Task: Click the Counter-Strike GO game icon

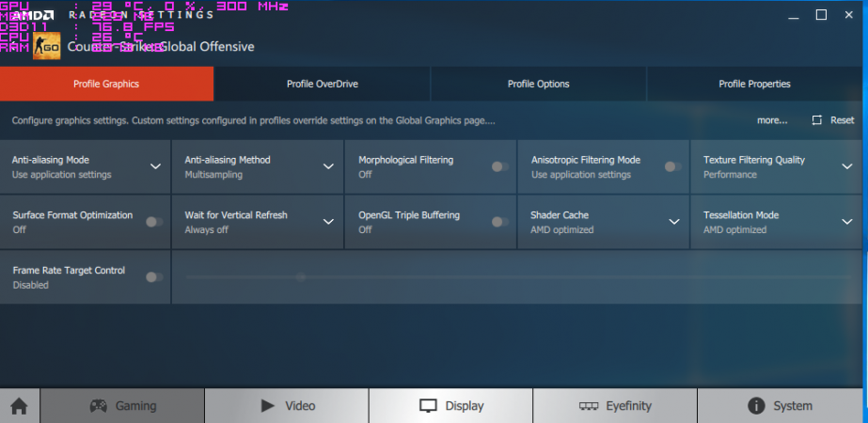Action: point(46,46)
